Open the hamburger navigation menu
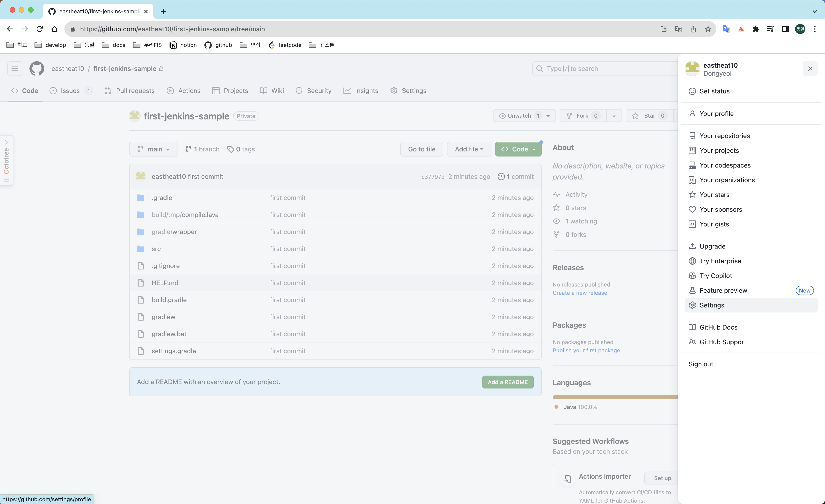Screen dimensions: 825x504 15,69
